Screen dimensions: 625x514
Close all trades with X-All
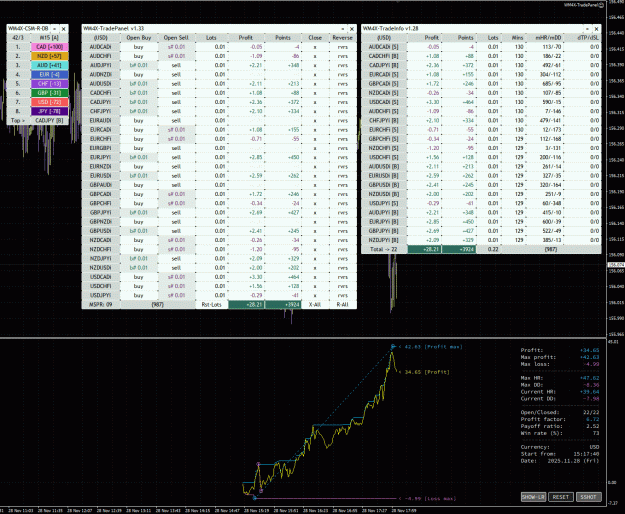(315, 304)
